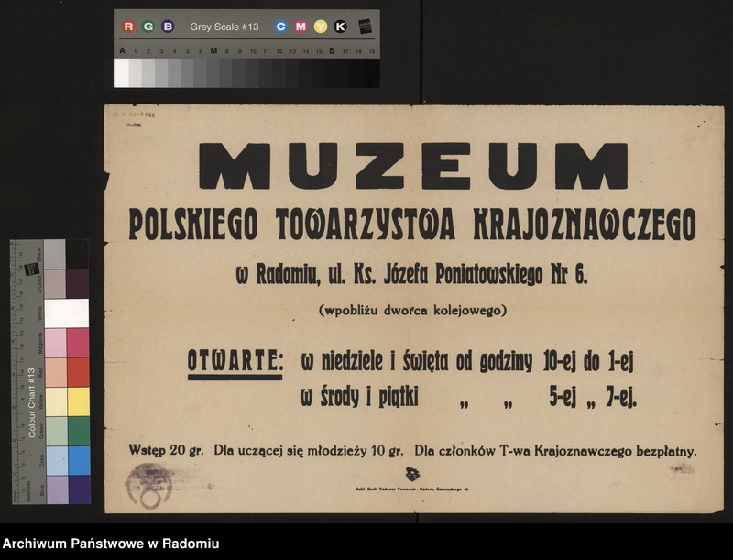The width and height of the screenshot is (733, 560).
Task: Expand the Grey Scale #13 label strip
Action: [x=223, y=26]
